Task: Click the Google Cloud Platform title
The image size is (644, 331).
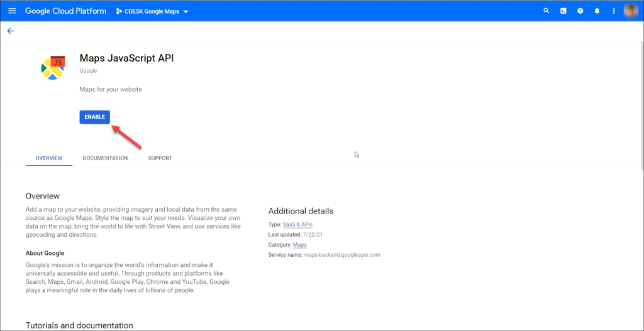Action: [65, 11]
